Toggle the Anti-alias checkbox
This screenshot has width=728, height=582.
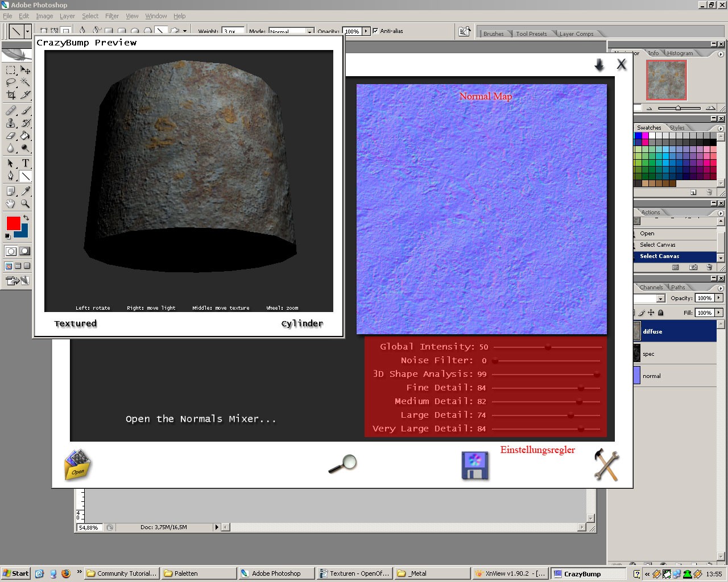375,31
